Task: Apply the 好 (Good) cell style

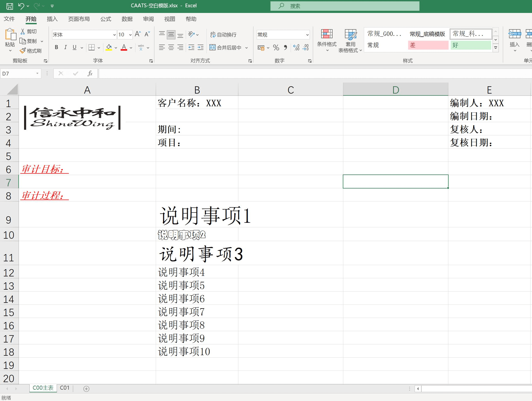Action: tap(471, 45)
